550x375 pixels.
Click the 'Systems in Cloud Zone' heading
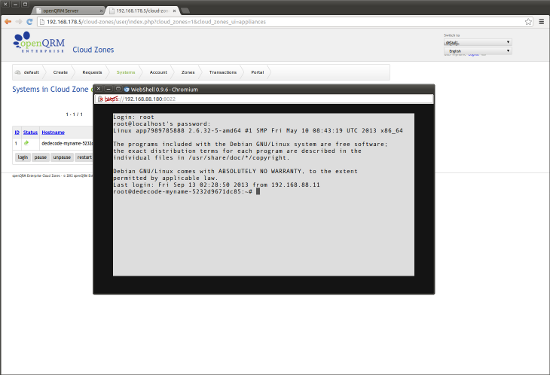(x=51, y=89)
